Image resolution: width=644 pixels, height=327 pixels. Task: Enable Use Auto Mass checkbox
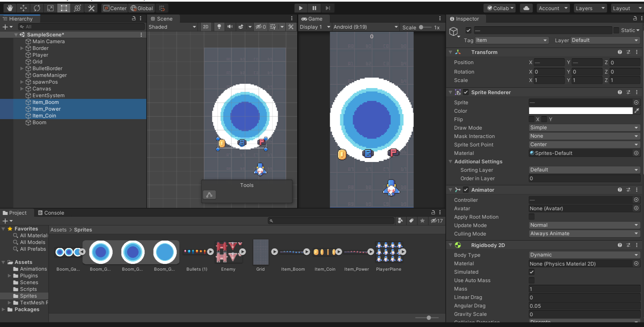pyautogui.click(x=532, y=280)
